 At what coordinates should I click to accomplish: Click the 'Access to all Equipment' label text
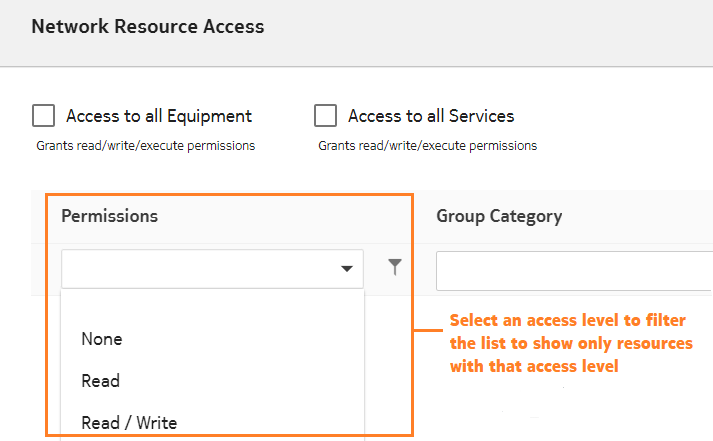click(x=158, y=116)
